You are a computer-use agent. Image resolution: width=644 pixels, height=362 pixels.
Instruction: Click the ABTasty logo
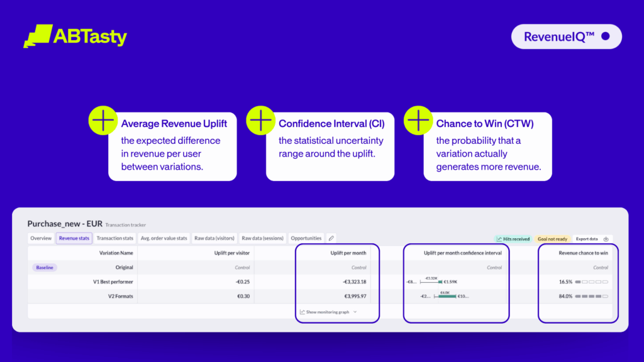tap(75, 36)
